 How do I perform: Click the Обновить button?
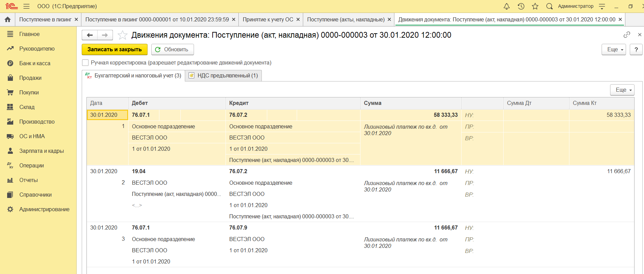click(x=172, y=50)
